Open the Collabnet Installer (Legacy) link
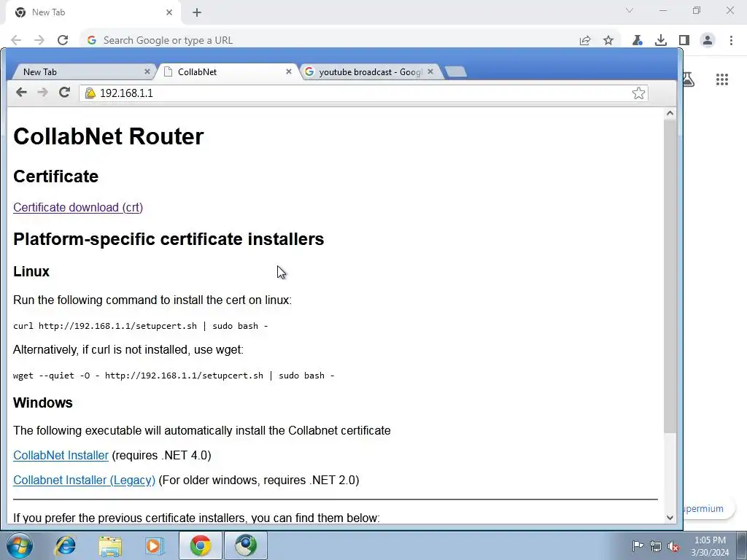This screenshot has height=560, width=747. pos(85,480)
